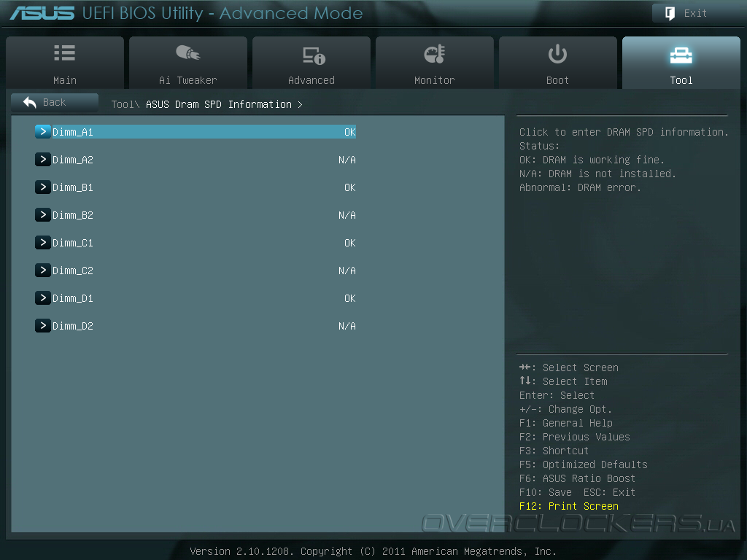Click the Boot power icon
The image size is (747, 560).
pyautogui.click(x=557, y=54)
